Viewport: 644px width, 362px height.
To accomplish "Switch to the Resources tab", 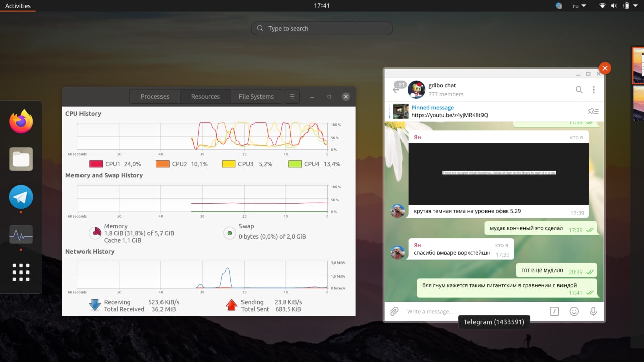I will [x=205, y=96].
